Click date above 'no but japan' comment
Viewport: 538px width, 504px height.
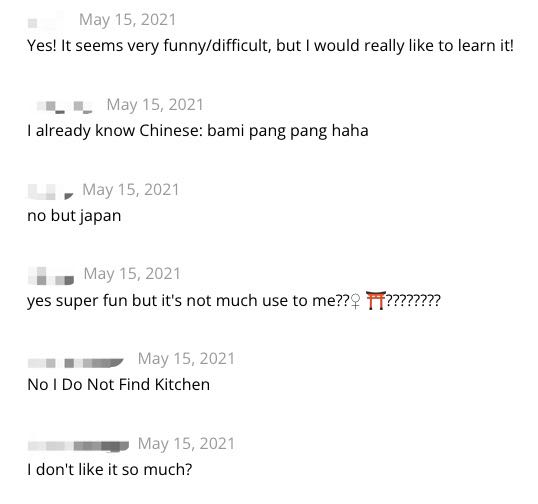coord(131,190)
